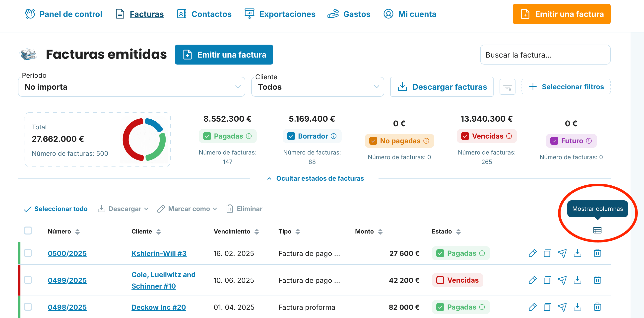Duplicate invoice 0500/2025 using copy icon
The width and height of the screenshot is (644, 318).
(547, 253)
